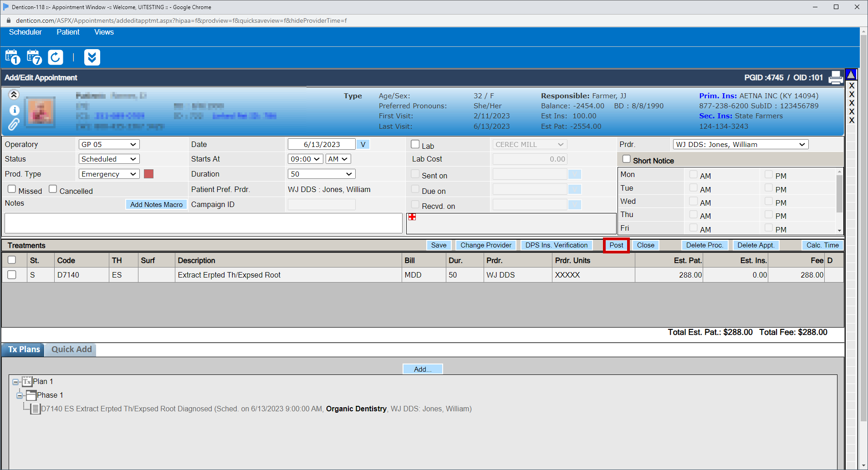The height and width of the screenshot is (470, 868).
Task: Check Wednesday AM availability
Action: 693,201
